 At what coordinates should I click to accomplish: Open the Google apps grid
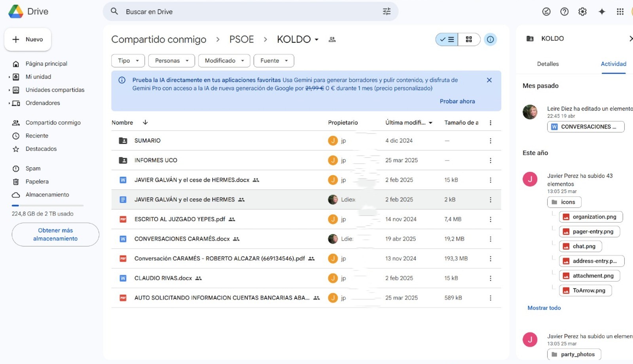tap(620, 11)
